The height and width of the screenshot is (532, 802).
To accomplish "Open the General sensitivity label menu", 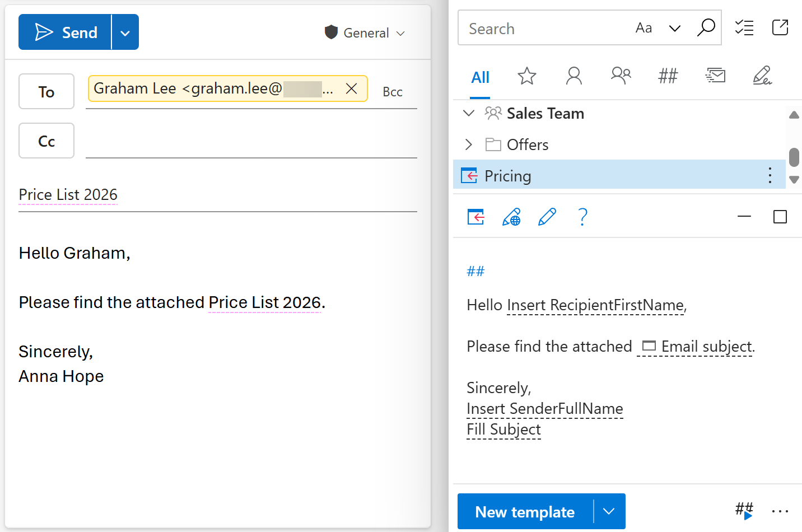I will pyautogui.click(x=364, y=32).
